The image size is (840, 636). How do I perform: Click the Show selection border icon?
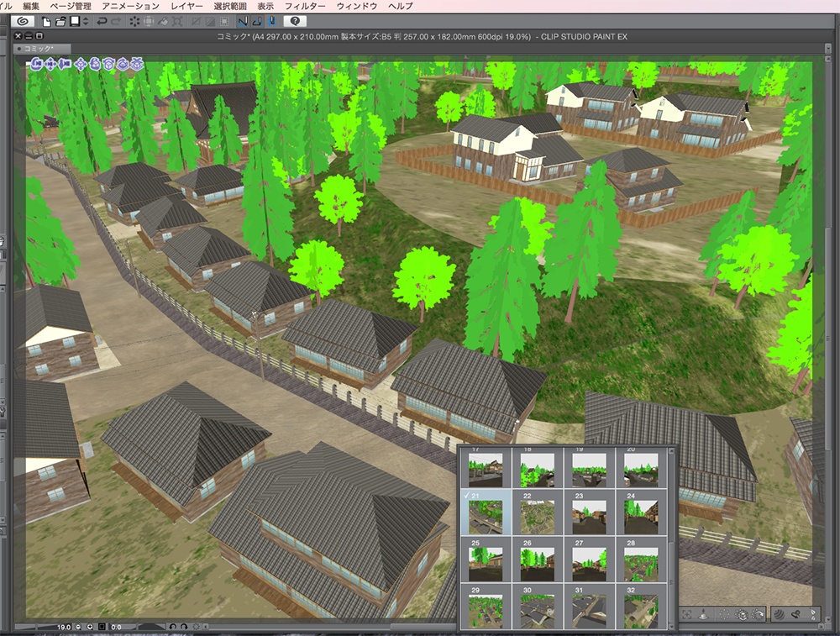coord(224,22)
